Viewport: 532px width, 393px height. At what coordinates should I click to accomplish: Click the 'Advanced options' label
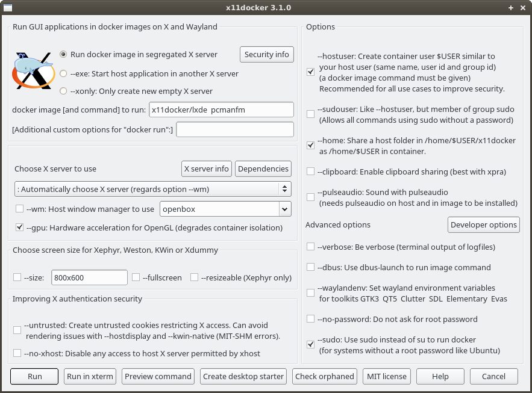click(338, 224)
